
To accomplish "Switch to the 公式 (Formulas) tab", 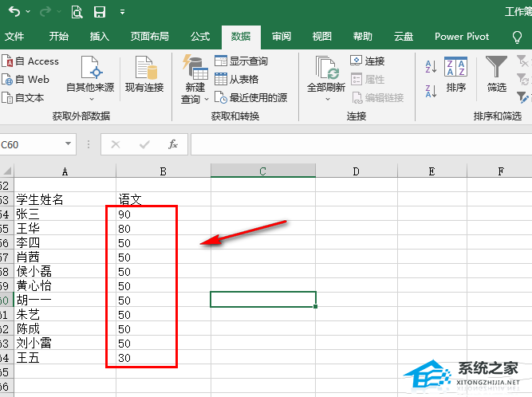I will click(x=200, y=37).
